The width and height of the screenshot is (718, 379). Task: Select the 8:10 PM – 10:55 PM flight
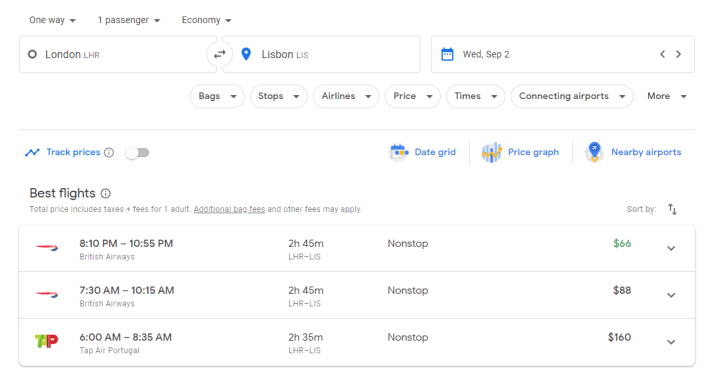[x=357, y=249]
